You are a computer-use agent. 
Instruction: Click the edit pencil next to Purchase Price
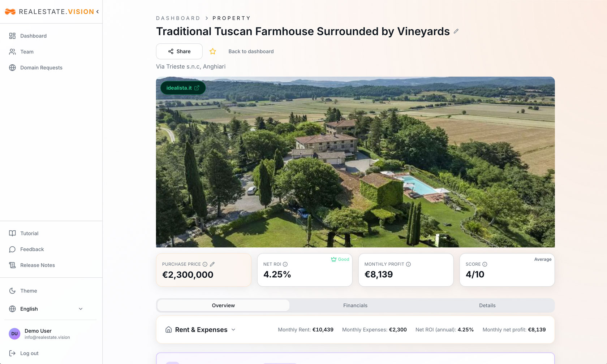212,264
